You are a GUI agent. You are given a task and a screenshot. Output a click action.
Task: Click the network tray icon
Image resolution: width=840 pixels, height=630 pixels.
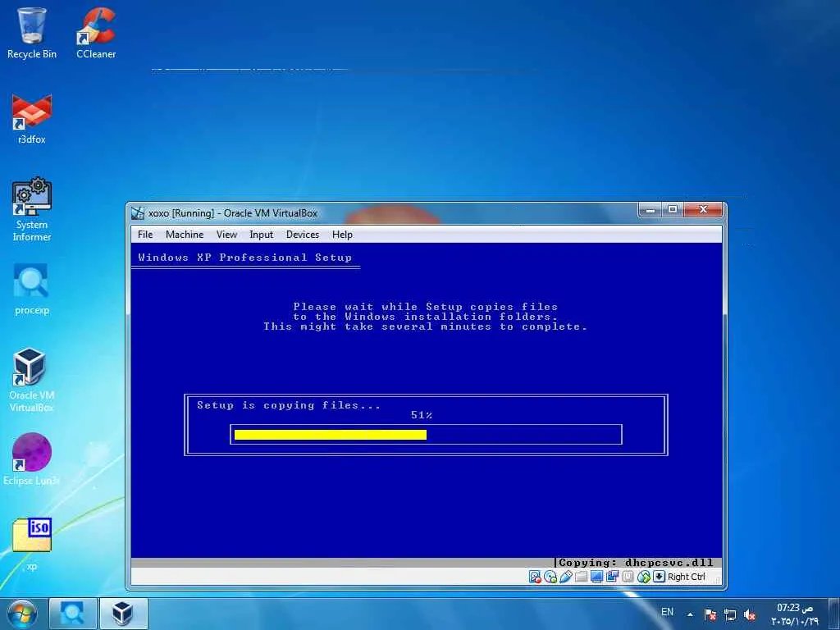(x=729, y=614)
